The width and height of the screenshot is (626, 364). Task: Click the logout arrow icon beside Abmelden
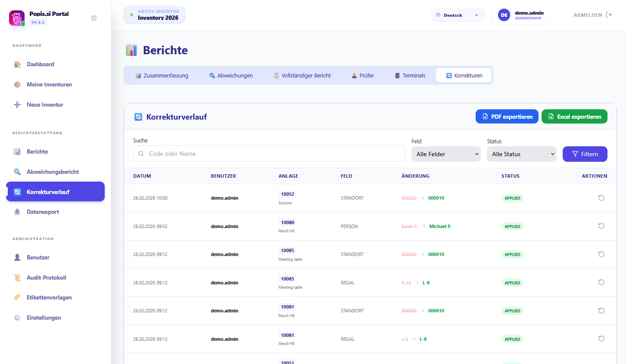pyautogui.click(x=608, y=15)
